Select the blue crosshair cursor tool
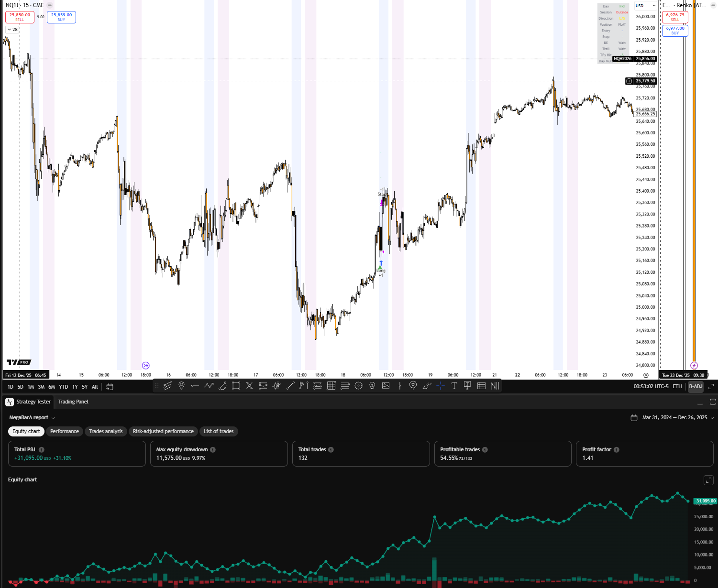 click(441, 386)
